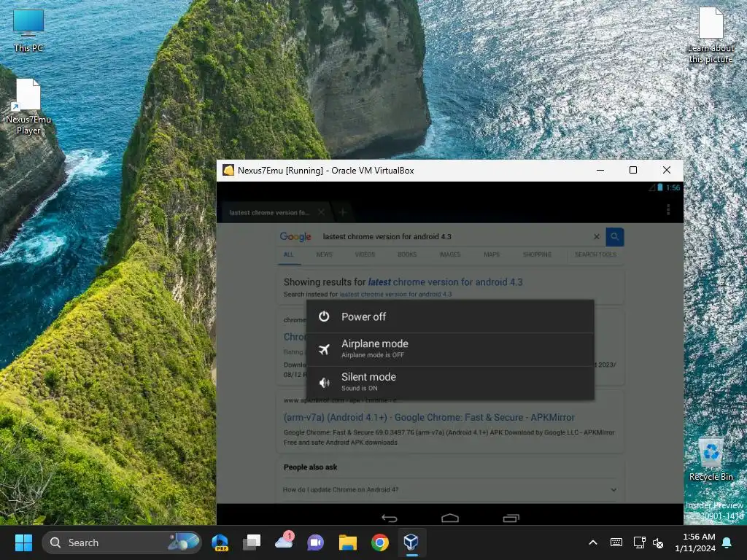The width and height of the screenshot is (747, 560).
Task: Select 'Learn about this picture' desktop icon
Action: click(x=711, y=35)
